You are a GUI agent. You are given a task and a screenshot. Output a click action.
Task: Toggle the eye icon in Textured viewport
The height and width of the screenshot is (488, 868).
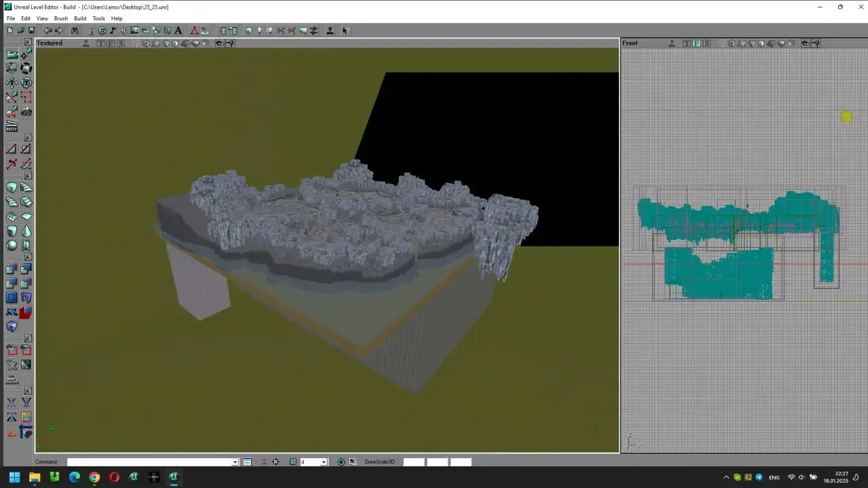(x=220, y=43)
